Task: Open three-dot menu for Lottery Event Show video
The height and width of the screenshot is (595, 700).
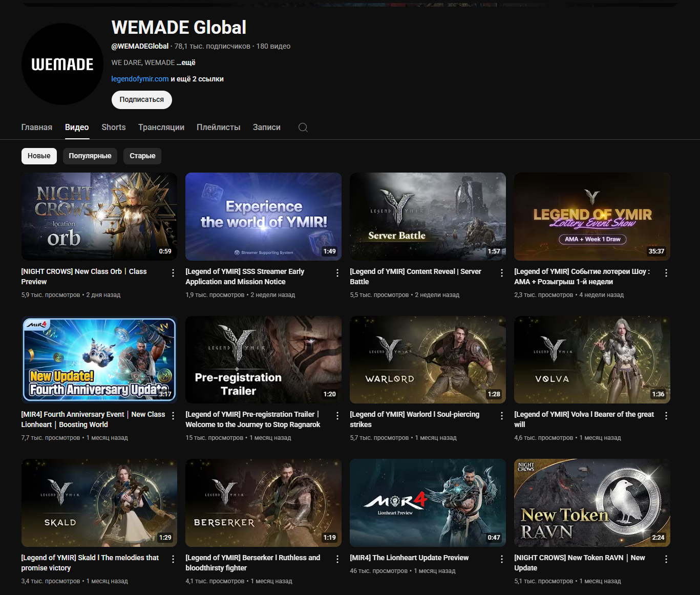Action: pos(666,273)
